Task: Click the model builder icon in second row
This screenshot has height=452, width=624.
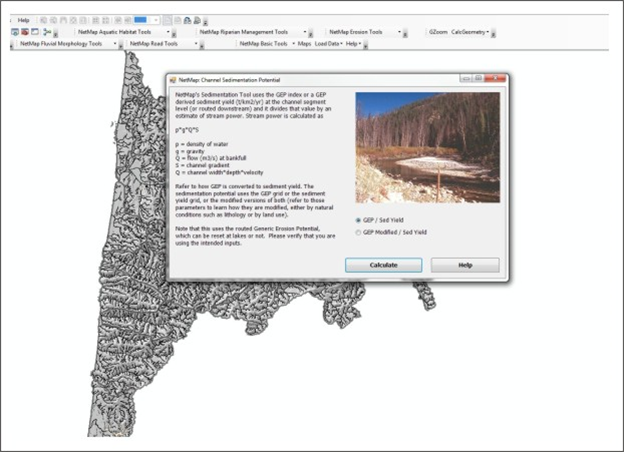Action: click(47, 32)
